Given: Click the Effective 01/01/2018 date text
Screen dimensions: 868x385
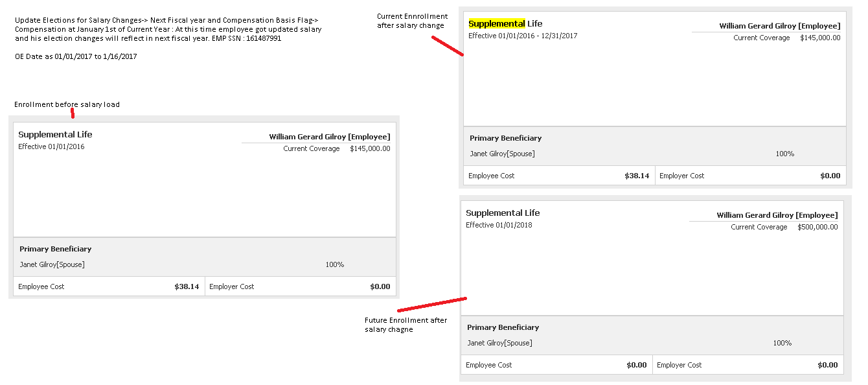Looking at the screenshot, I should pyautogui.click(x=499, y=225).
